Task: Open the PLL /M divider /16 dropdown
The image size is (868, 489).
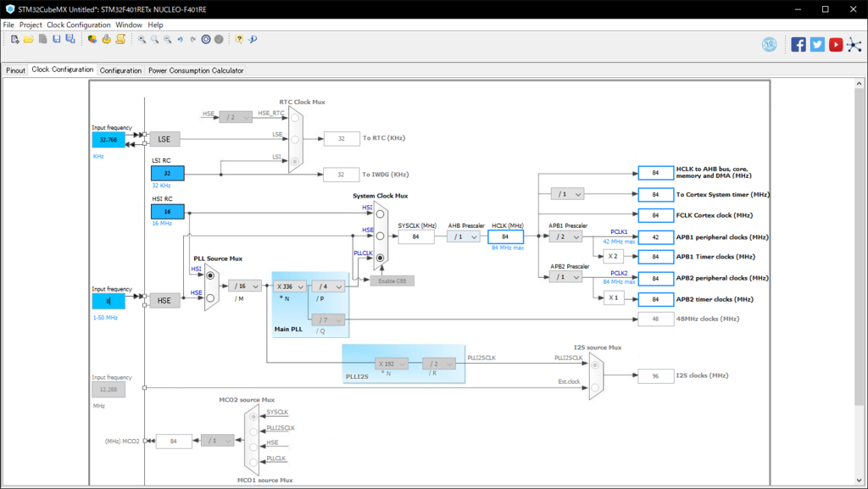Action: click(245, 286)
